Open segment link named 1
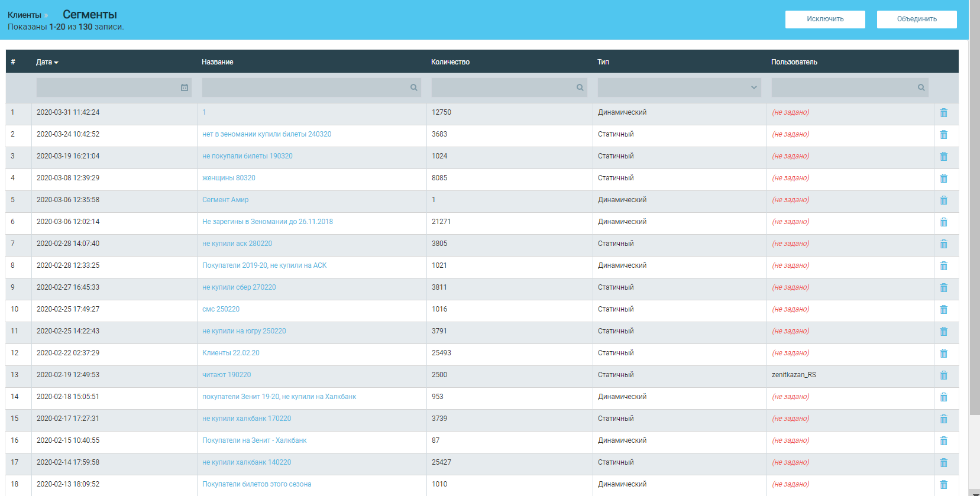980x496 pixels. (x=204, y=112)
